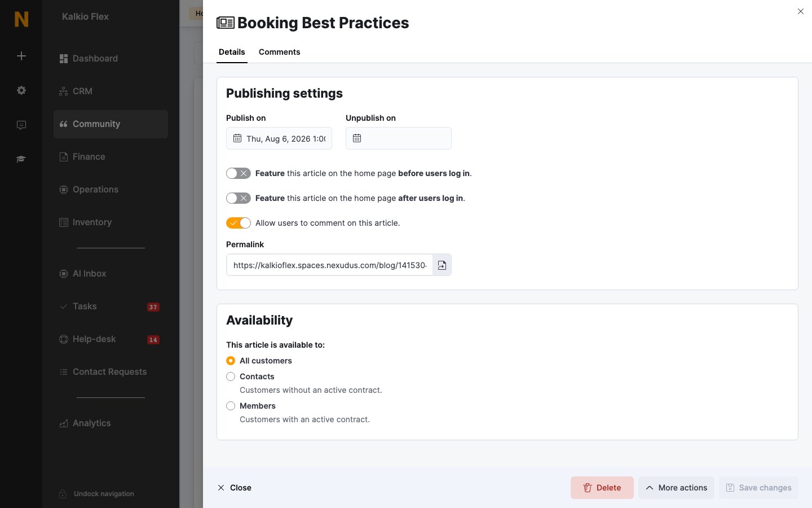Click the Close button at bottom left

pos(235,488)
